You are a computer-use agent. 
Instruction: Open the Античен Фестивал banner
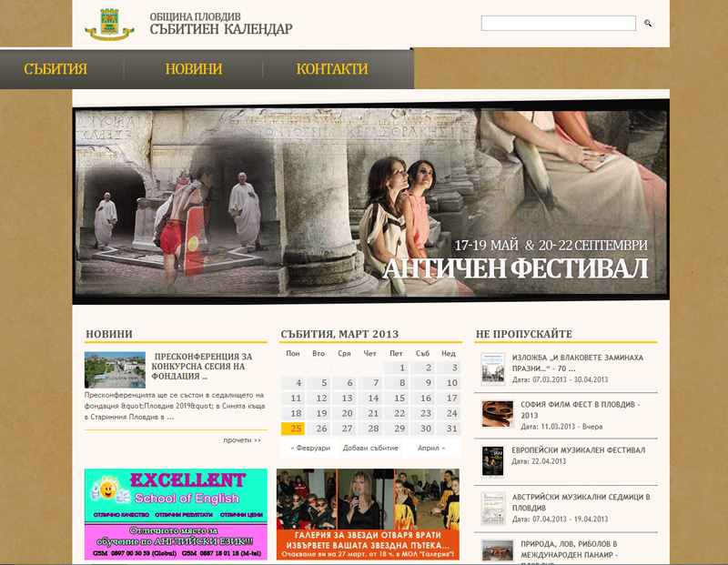tap(370, 200)
